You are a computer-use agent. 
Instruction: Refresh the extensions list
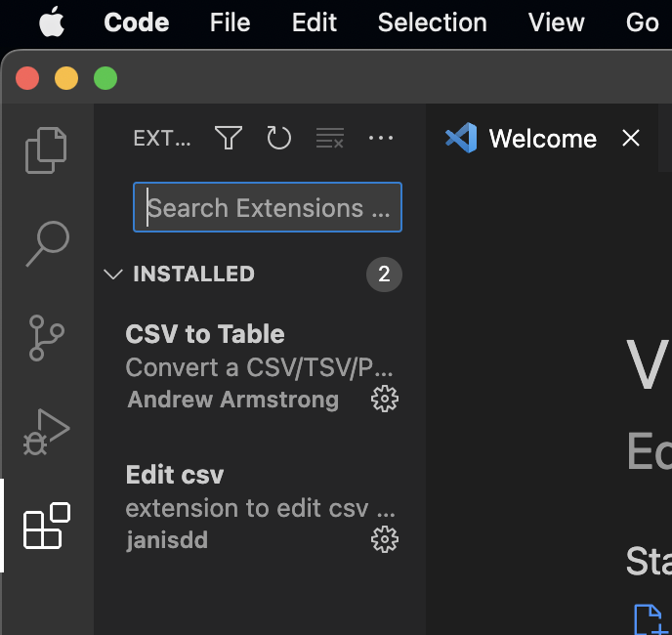tap(279, 139)
